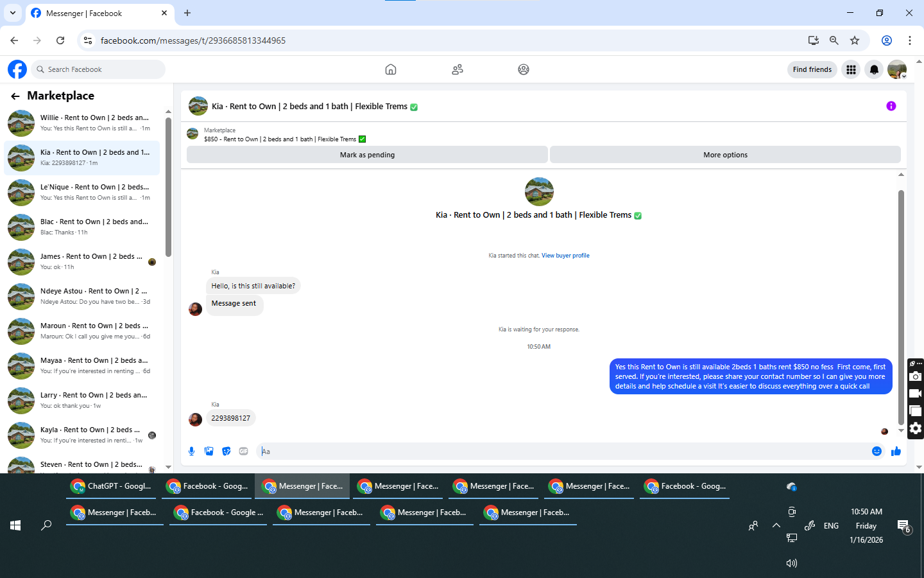This screenshot has height=578, width=924.
Task: Open the Windows notification center icon
Action: [x=903, y=527]
